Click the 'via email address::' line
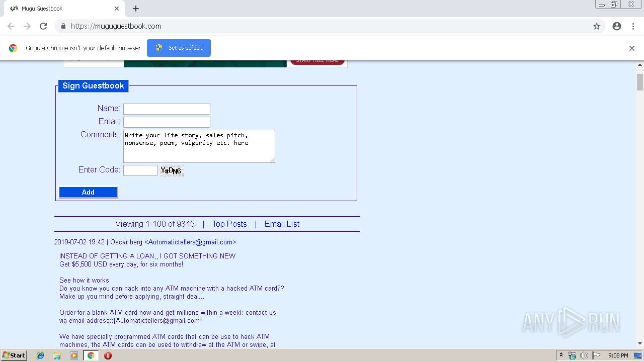 (131, 320)
